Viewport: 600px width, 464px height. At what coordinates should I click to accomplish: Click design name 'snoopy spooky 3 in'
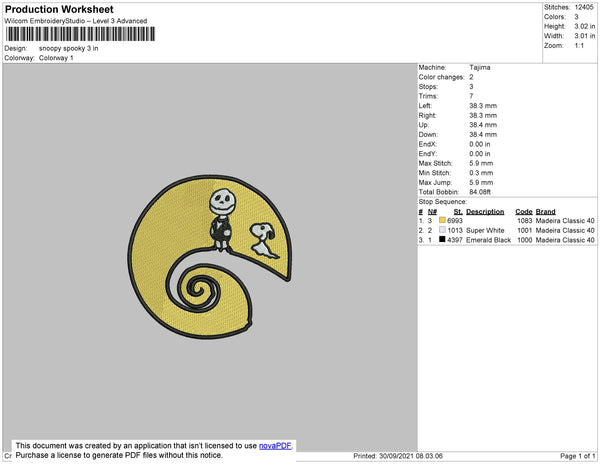click(68, 48)
